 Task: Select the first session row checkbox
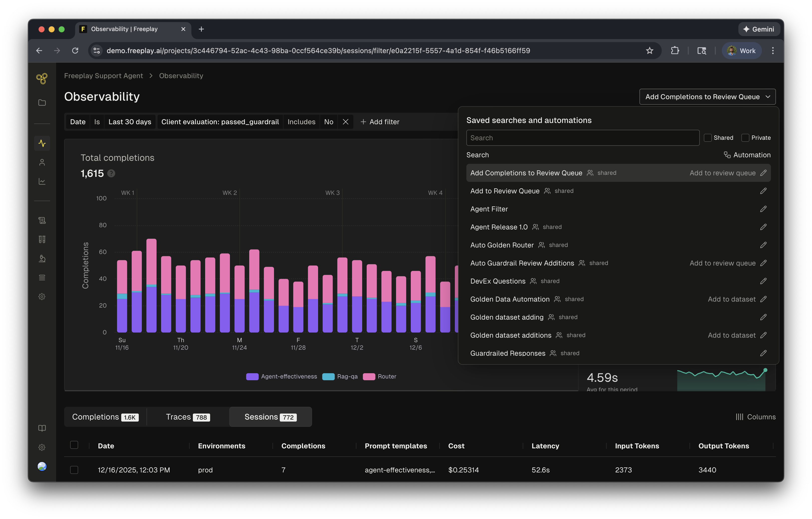tap(74, 470)
